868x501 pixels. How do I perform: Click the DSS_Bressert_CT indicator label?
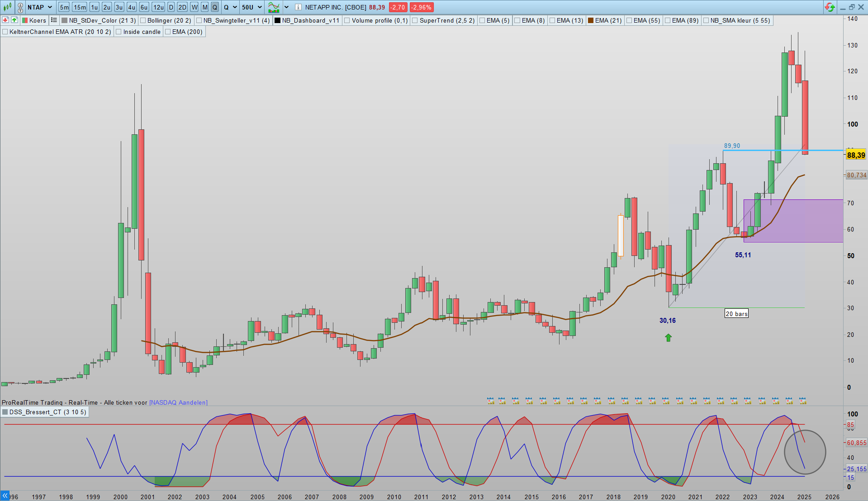click(x=47, y=412)
